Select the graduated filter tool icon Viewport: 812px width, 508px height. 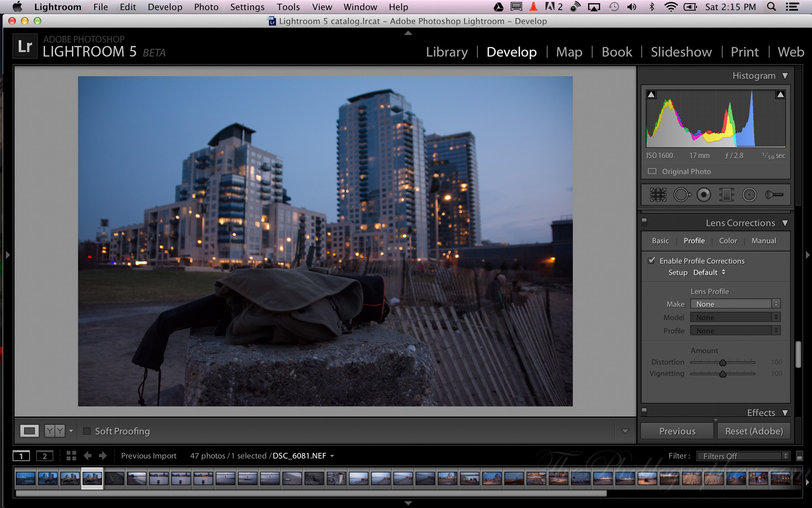pos(727,194)
